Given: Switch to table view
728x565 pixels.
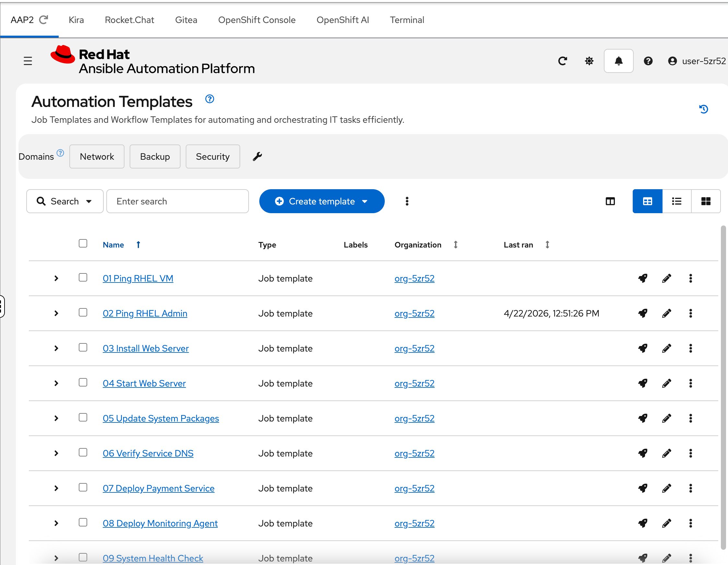Looking at the screenshot, I should click(647, 201).
